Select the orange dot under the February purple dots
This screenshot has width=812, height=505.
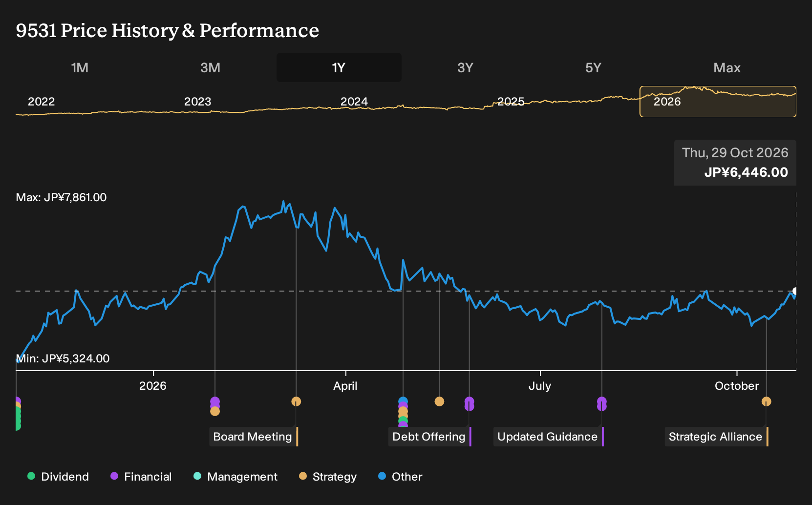click(215, 411)
